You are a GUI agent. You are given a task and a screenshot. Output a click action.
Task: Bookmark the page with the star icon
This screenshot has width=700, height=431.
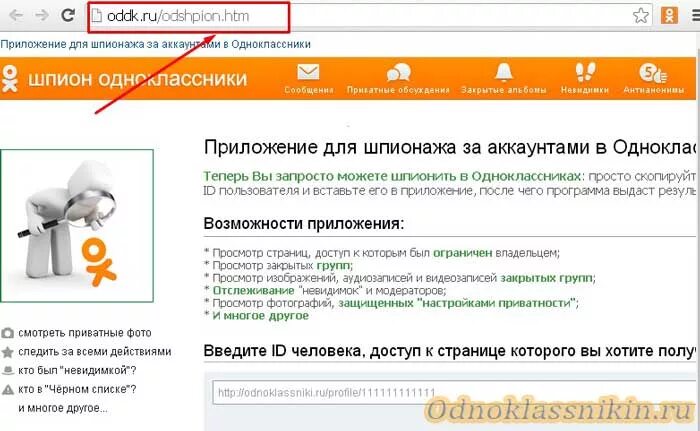641,16
